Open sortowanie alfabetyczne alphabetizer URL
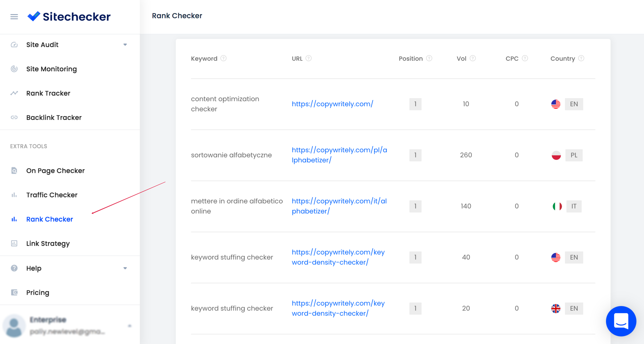644x344 pixels. click(x=339, y=155)
